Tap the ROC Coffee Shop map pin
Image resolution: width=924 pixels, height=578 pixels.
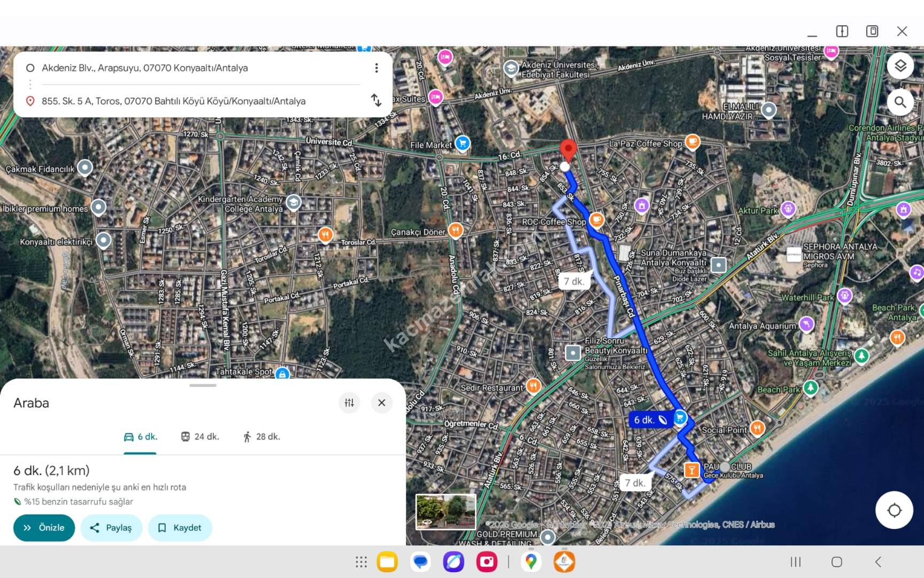[x=596, y=220]
